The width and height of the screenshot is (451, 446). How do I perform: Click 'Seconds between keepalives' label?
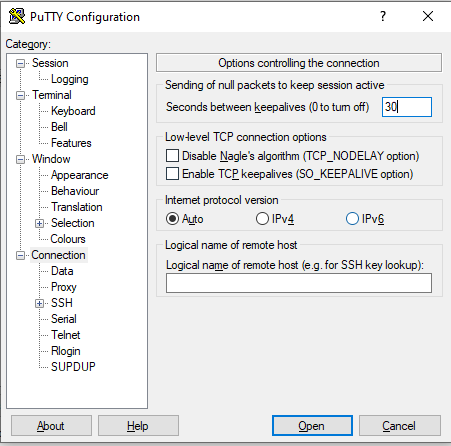point(267,107)
